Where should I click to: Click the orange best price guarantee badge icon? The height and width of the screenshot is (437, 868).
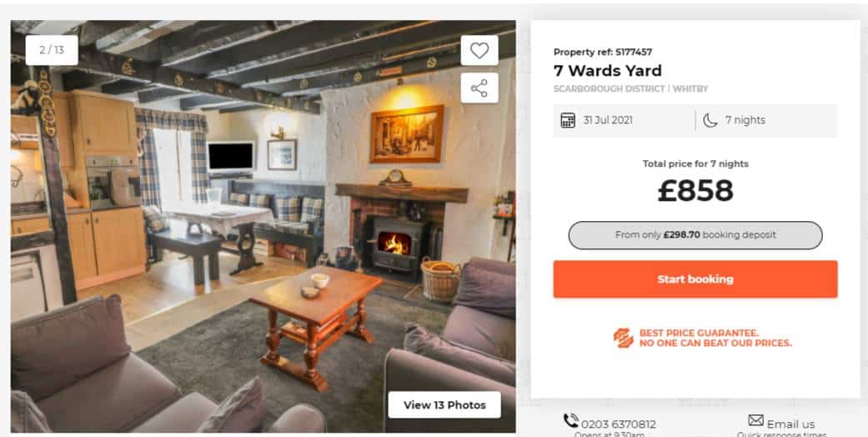pos(624,338)
